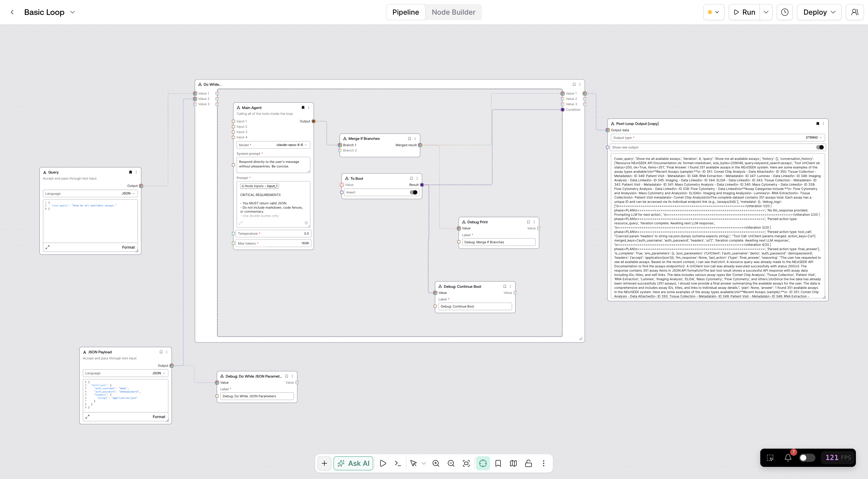Go back using the left arrow
Viewport: 868px width, 479px height.
tap(12, 12)
